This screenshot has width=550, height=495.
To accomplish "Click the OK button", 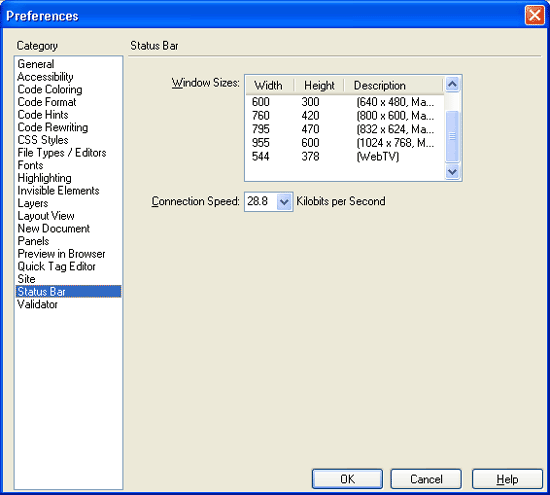I will pyautogui.click(x=347, y=479).
